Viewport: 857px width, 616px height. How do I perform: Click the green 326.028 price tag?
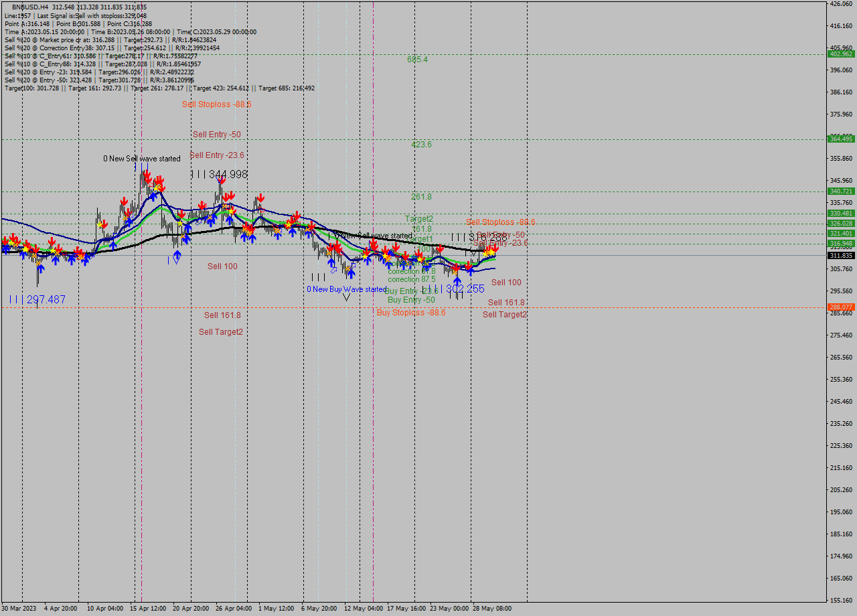(x=840, y=224)
